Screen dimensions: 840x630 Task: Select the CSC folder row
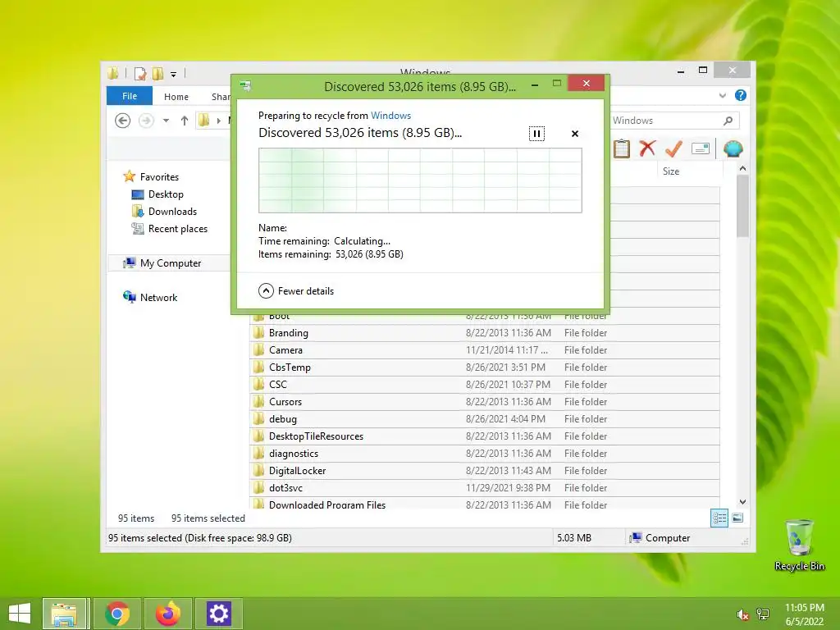[x=484, y=384]
